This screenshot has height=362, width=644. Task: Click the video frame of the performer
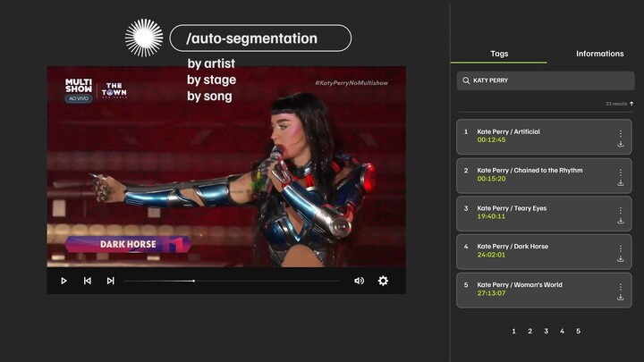coord(226,166)
